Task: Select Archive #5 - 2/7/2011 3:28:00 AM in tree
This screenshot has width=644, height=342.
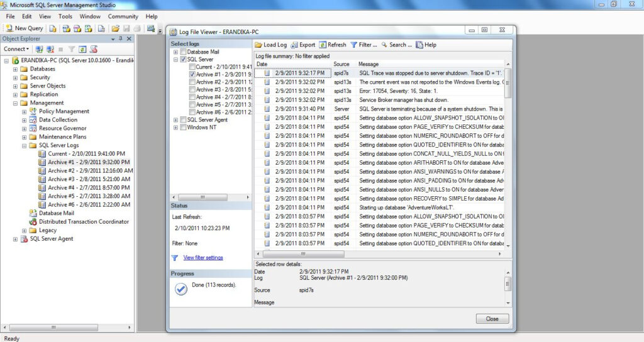Action: (x=89, y=196)
